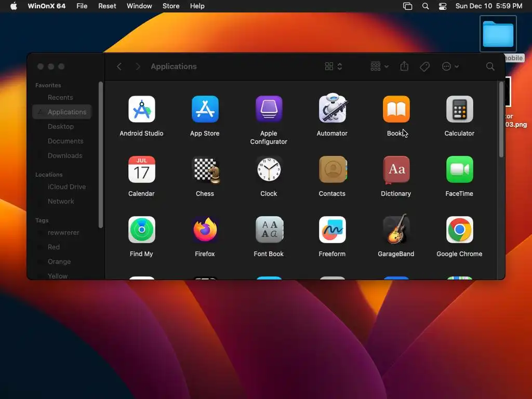Click the Locations section header
The width and height of the screenshot is (532, 399).
49,175
